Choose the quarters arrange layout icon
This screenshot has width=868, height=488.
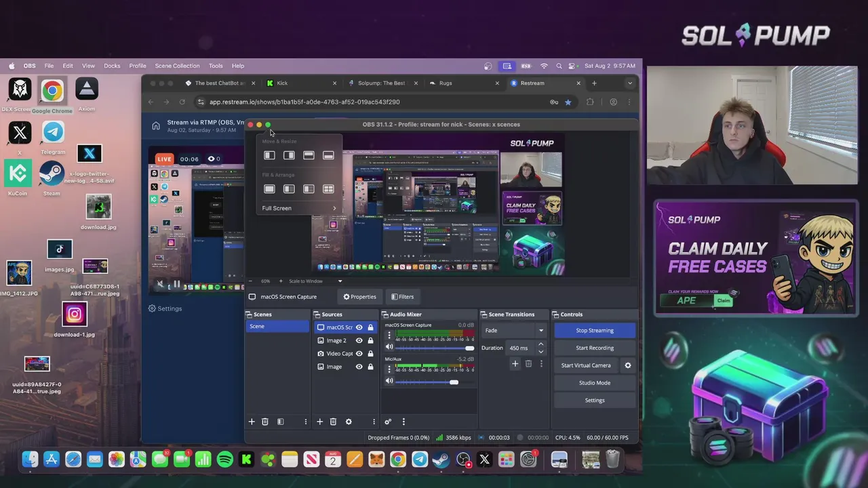click(328, 189)
